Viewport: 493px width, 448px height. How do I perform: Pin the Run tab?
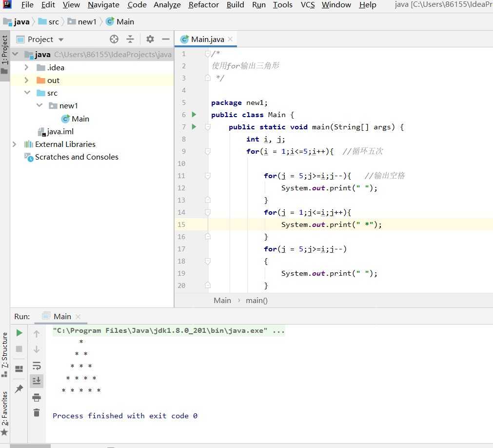[19, 388]
